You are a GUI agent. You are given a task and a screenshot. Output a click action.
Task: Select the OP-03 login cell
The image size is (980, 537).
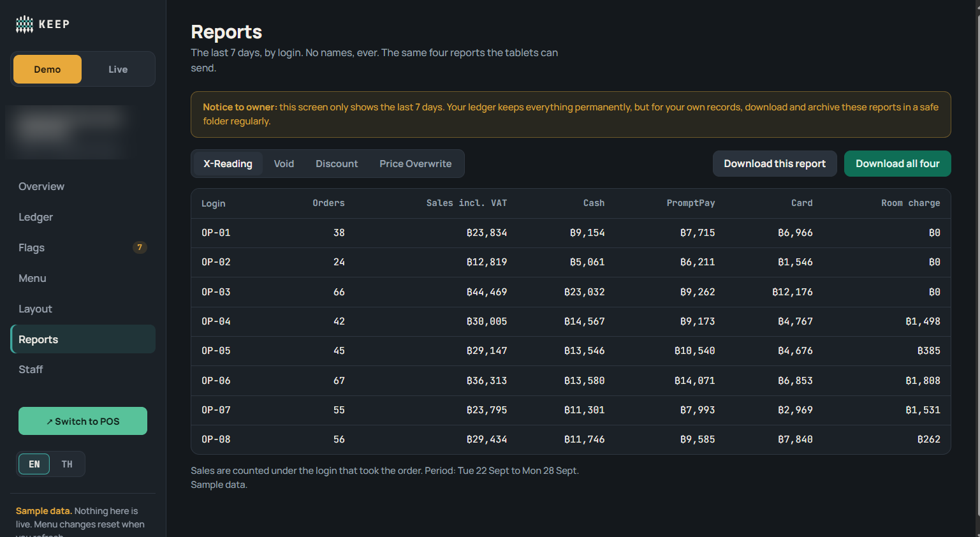pyautogui.click(x=216, y=292)
